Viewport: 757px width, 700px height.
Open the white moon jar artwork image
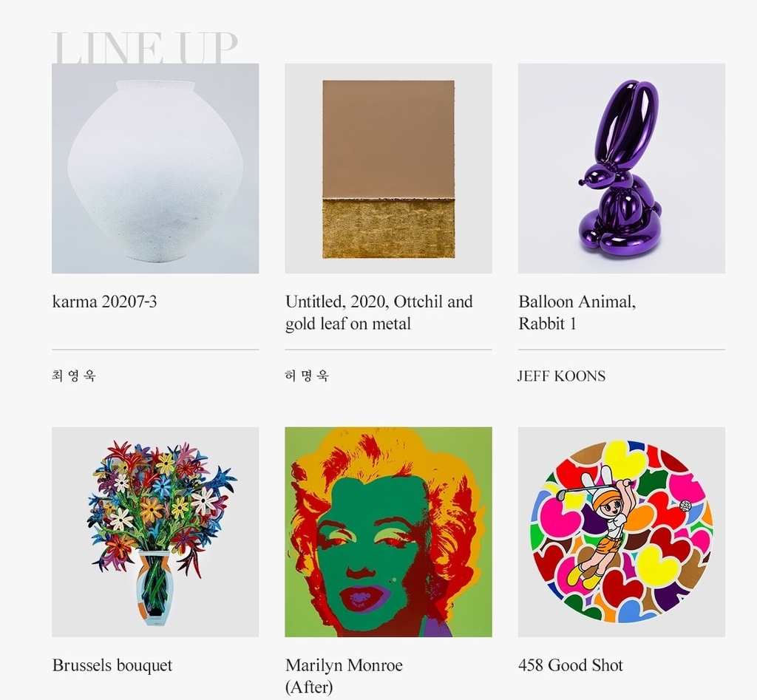[x=155, y=168]
